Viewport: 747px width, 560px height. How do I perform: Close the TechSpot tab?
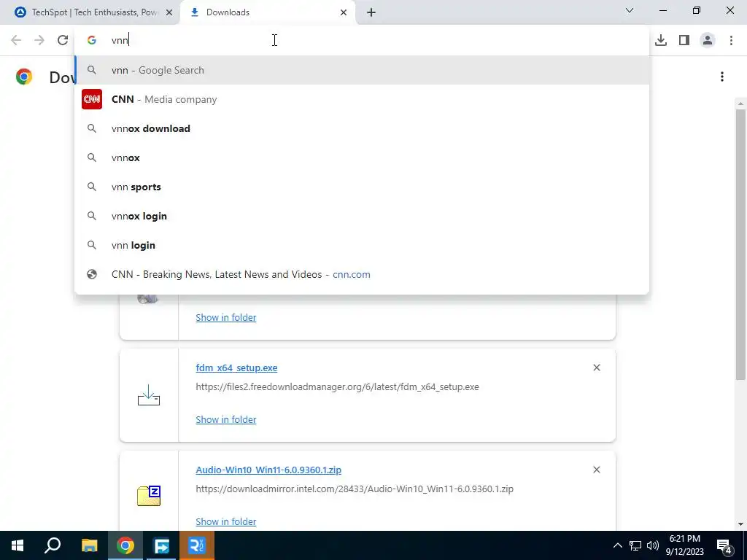click(x=169, y=12)
